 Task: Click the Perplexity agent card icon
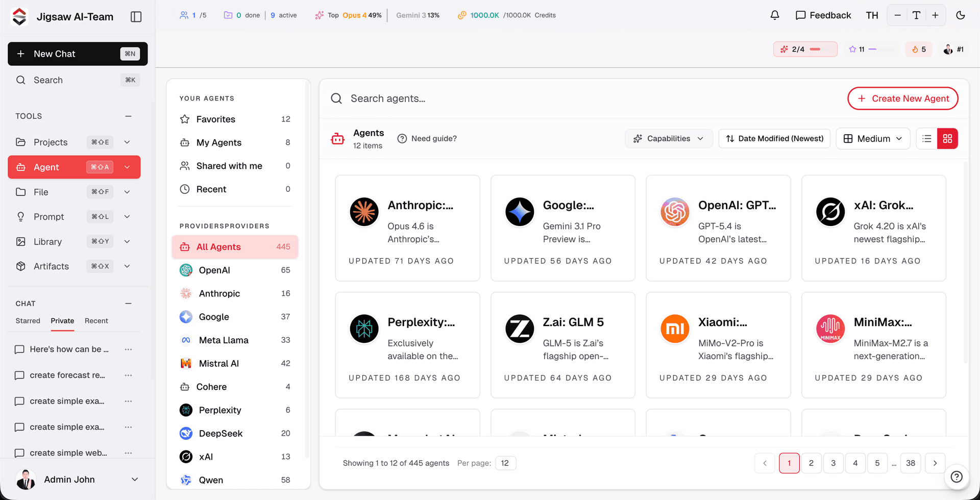click(x=364, y=329)
